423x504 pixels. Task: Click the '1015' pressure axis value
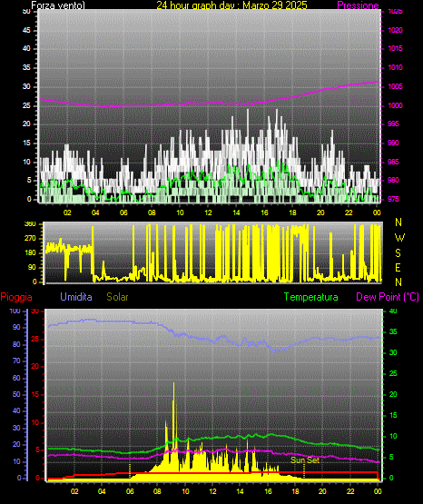[395, 48]
